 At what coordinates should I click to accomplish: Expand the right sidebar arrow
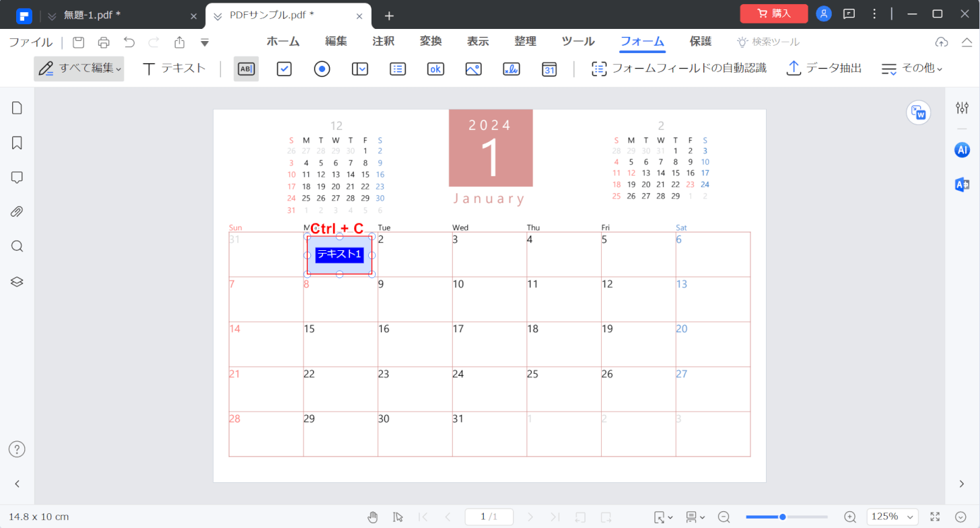coord(962,484)
